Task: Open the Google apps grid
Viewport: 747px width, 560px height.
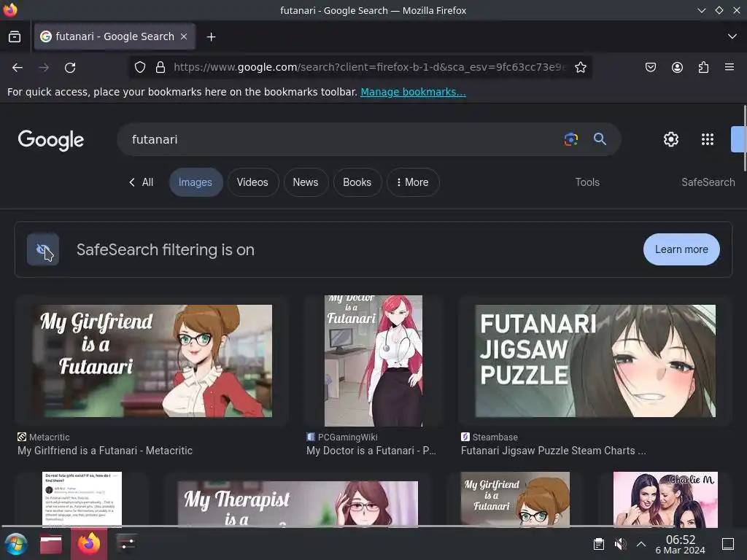Action: pyautogui.click(x=708, y=139)
